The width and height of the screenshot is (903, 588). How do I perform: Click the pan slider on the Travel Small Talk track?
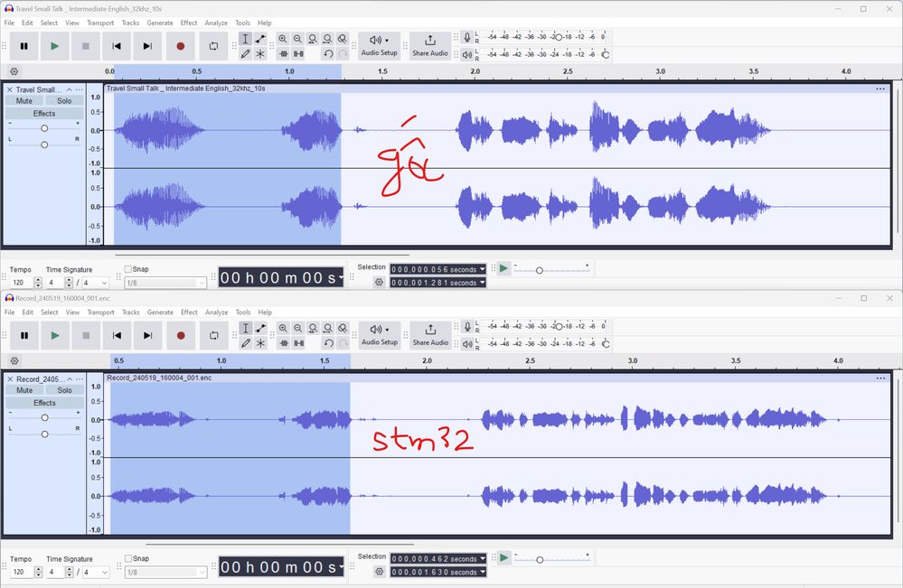pyautogui.click(x=44, y=145)
